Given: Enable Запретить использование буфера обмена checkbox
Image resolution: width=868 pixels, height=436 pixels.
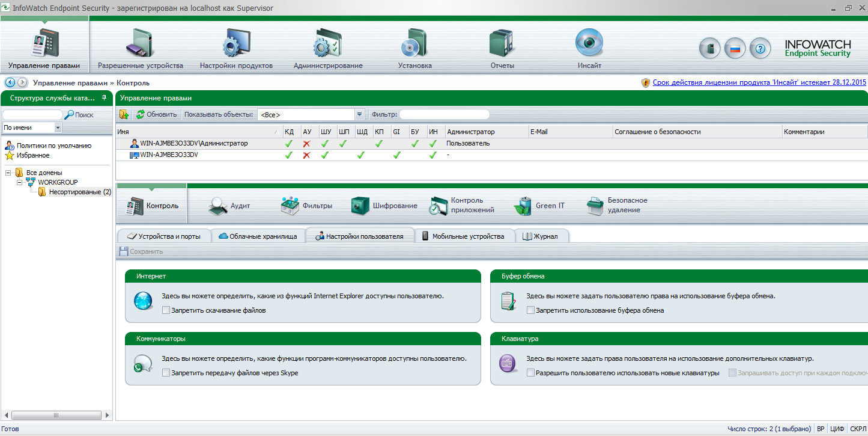Looking at the screenshot, I should [x=531, y=310].
